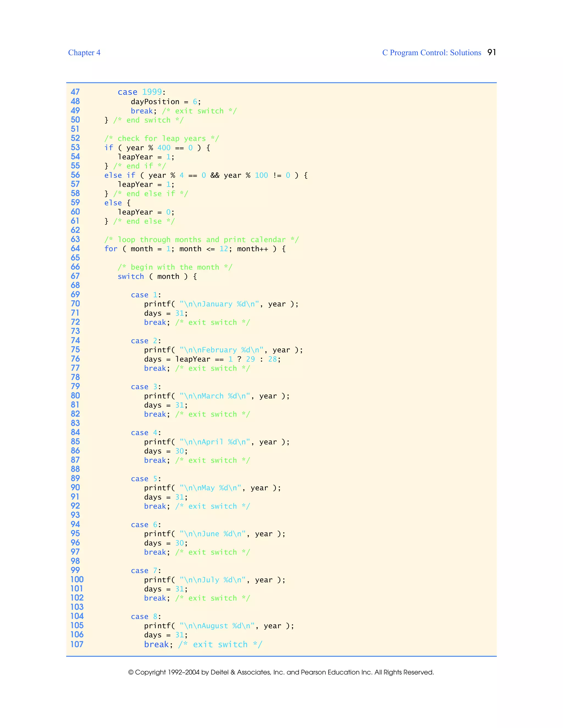
Task: Click the February days ternary expression line
Action: tap(212, 359)
